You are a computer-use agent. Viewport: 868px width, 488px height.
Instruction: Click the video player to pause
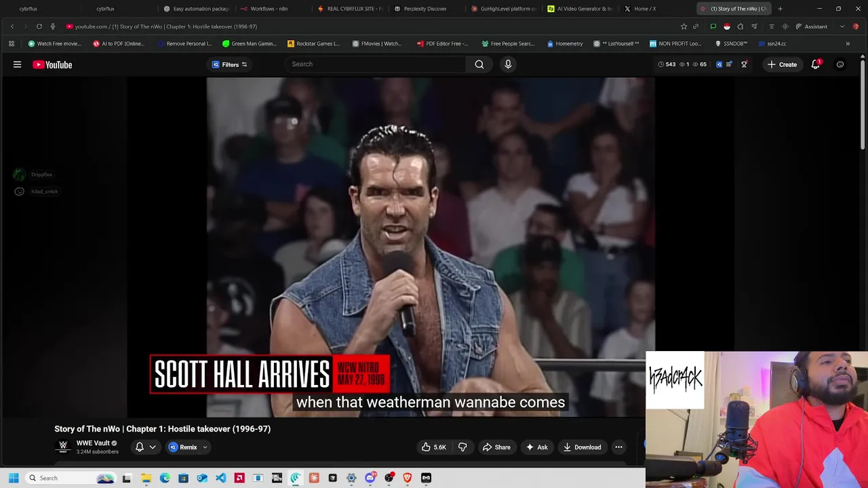point(431,247)
